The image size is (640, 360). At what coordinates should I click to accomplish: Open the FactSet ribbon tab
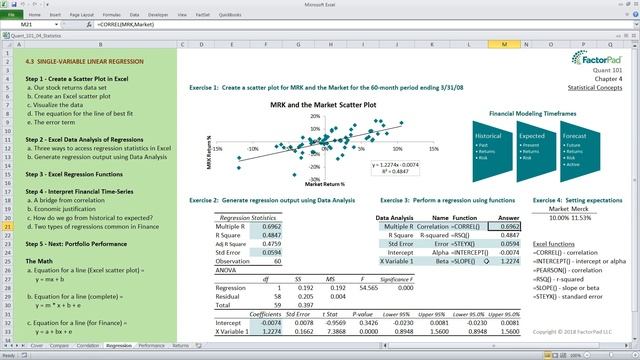[202, 15]
